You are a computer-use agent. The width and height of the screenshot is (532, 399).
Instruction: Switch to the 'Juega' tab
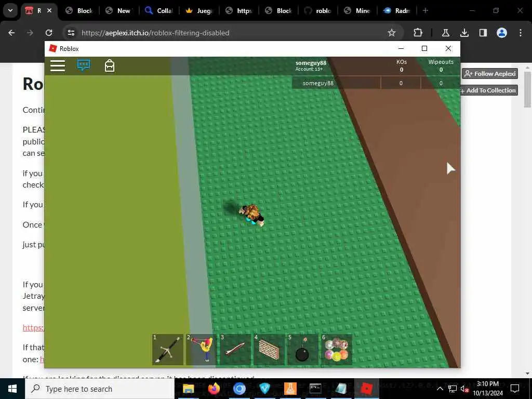pyautogui.click(x=199, y=10)
